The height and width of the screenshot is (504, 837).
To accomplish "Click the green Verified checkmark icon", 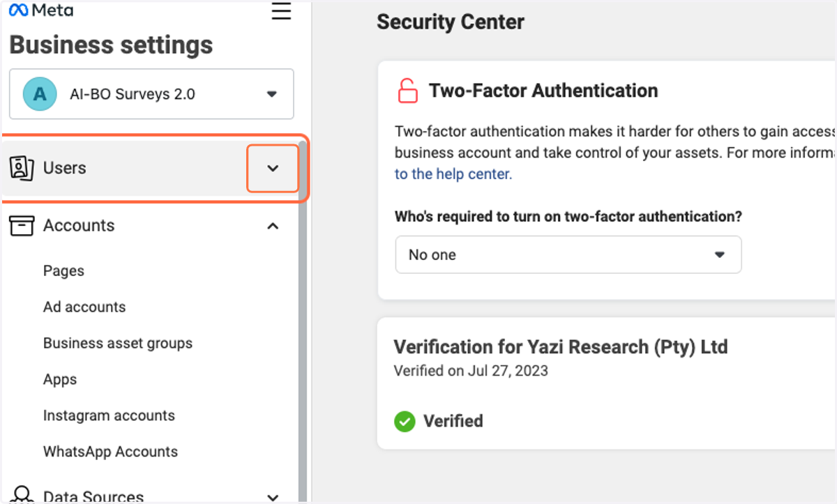I will (405, 421).
